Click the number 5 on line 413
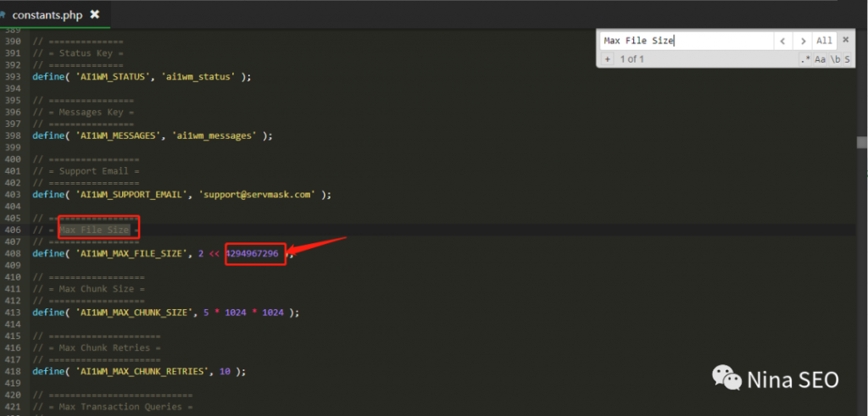 point(206,313)
